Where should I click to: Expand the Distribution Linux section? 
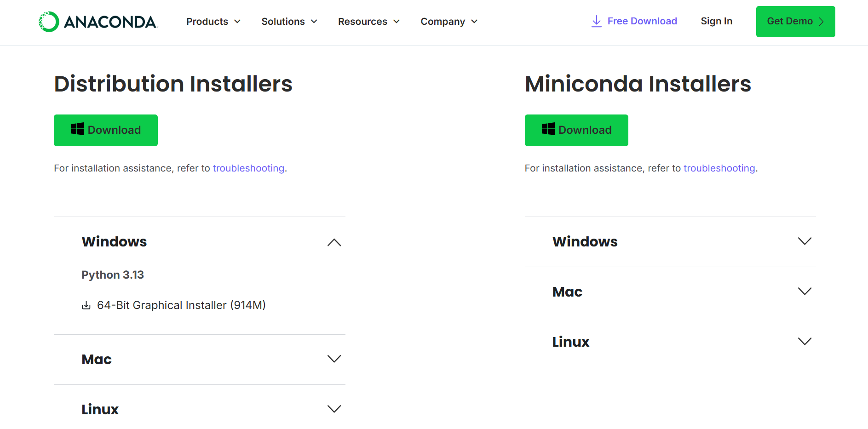(200, 409)
